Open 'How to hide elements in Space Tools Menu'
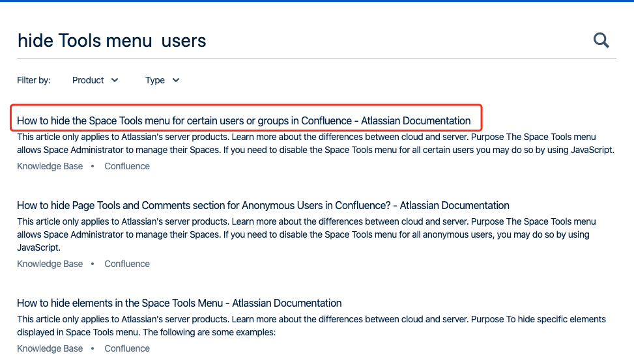Screen dimensions: 634x364 coord(179,303)
